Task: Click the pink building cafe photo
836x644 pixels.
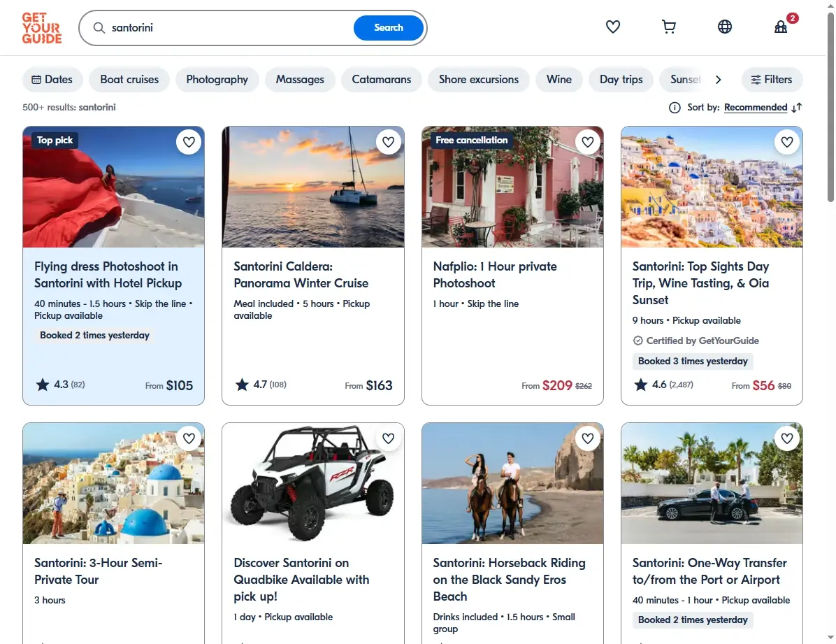Action: point(512,187)
